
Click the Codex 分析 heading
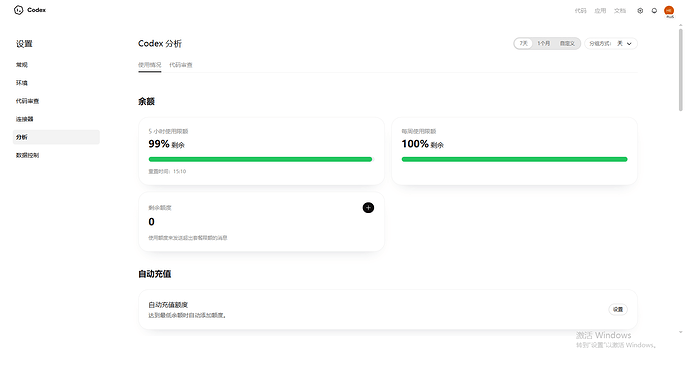pos(160,44)
